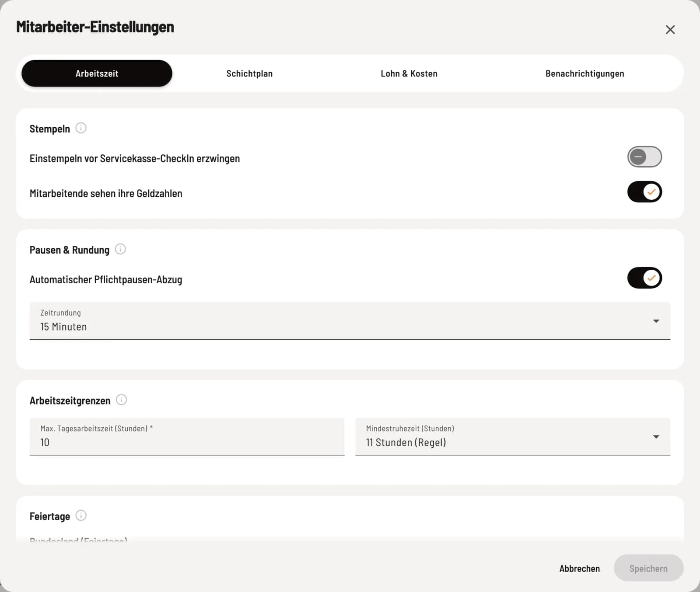Click the Feiertage section heading
The height and width of the screenshot is (592, 700).
(50, 516)
